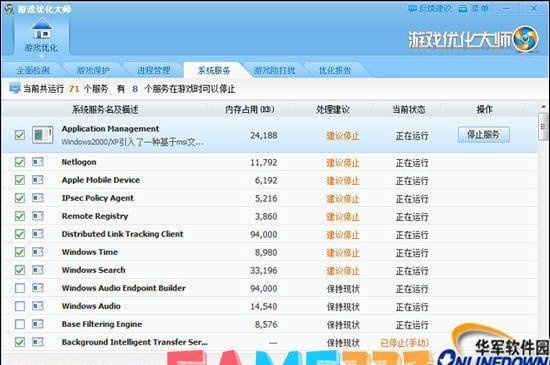The height and width of the screenshot is (365, 550).
Task: Switch to the 全面检测 tab
Action: pyautogui.click(x=33, y=70)
